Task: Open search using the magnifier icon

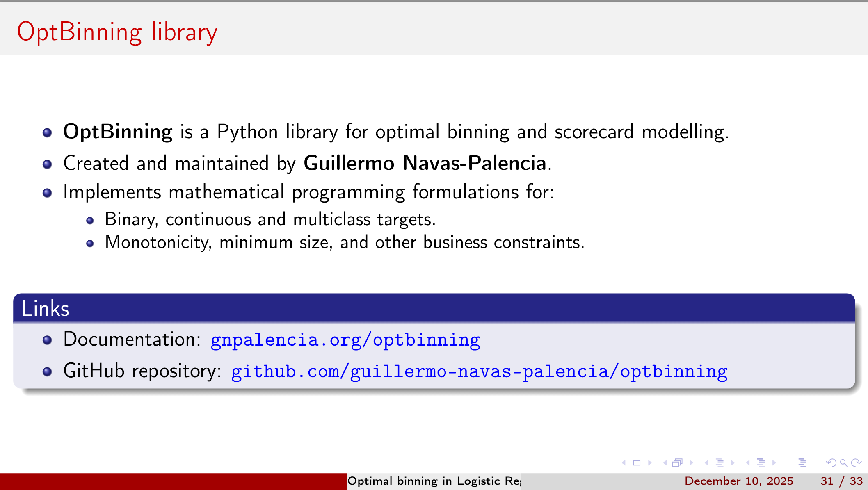Action: 844,463
